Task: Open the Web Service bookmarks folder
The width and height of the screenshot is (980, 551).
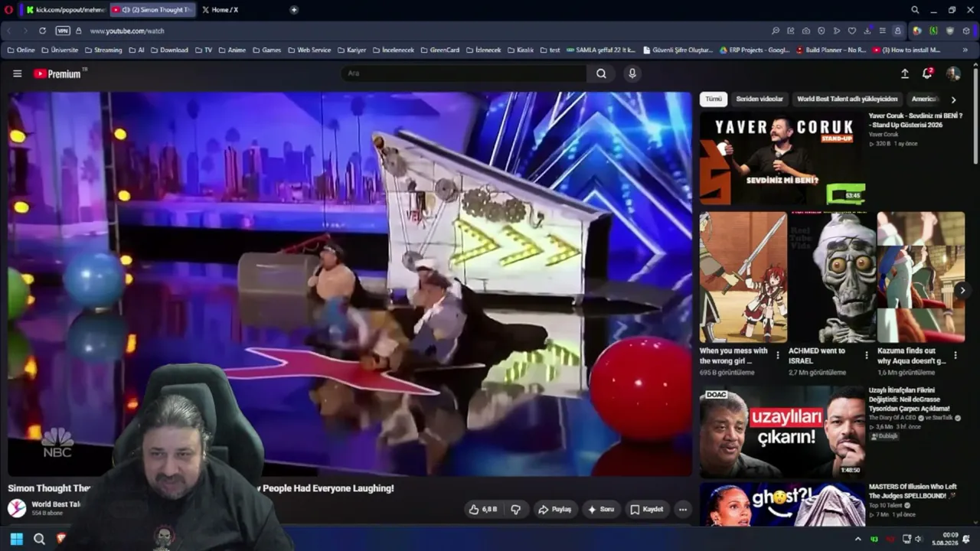Action: pyautogui.click(x=309, y=50)
